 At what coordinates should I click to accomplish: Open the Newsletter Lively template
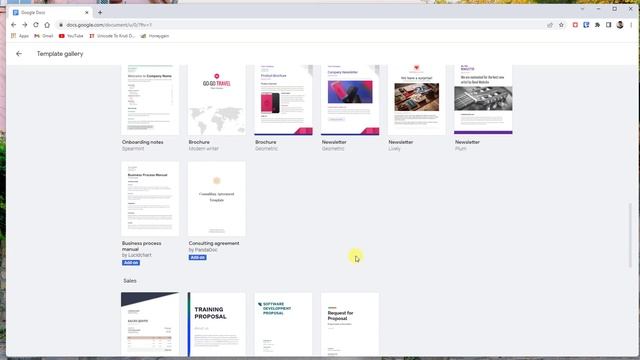(x=416, y=100)
